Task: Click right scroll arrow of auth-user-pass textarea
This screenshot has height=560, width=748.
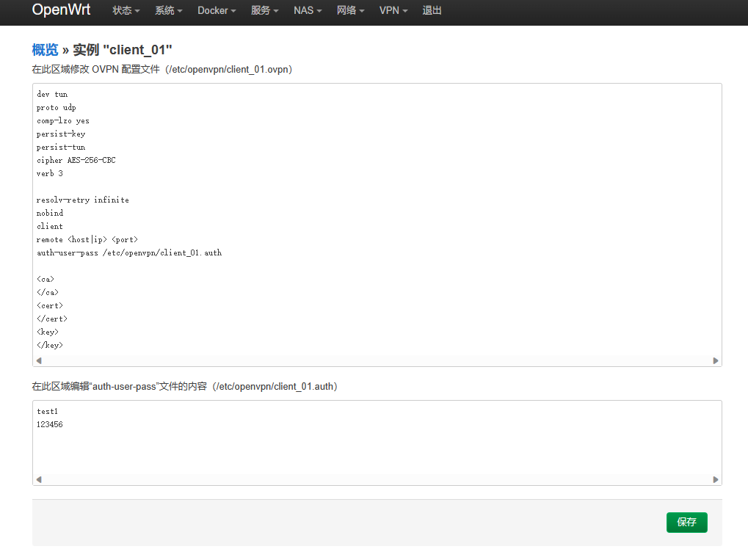Action: (716, 479)
